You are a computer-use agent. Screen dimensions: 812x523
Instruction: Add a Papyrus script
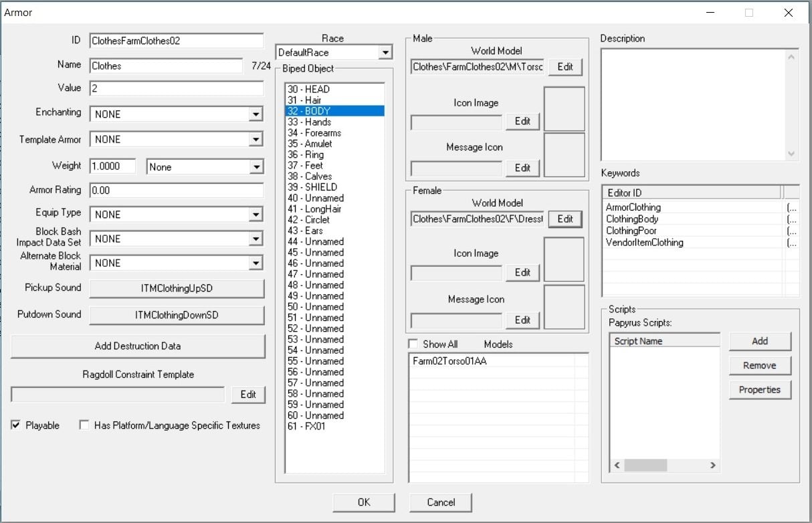coord(760,341)
